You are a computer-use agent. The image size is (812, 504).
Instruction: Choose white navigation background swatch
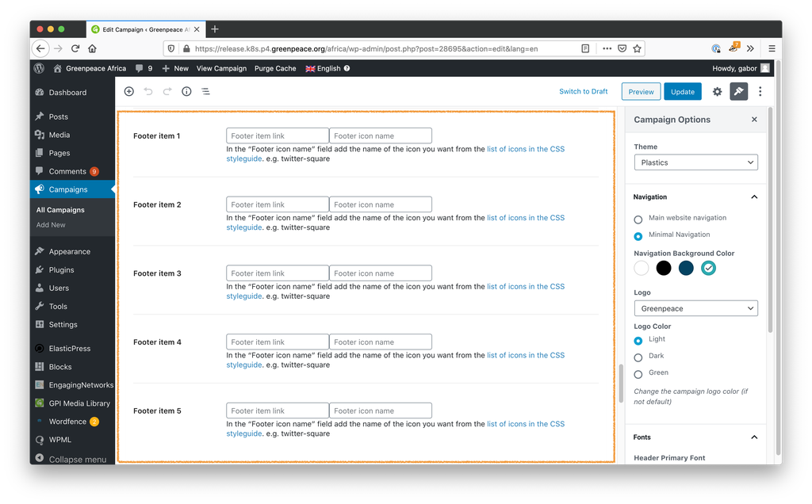click(x=641, y=268)
